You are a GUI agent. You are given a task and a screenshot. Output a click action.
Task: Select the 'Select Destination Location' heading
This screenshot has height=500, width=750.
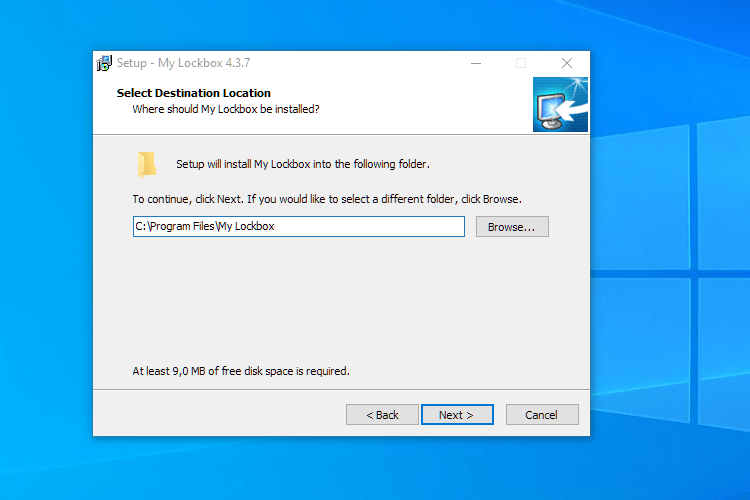[194, 93]
